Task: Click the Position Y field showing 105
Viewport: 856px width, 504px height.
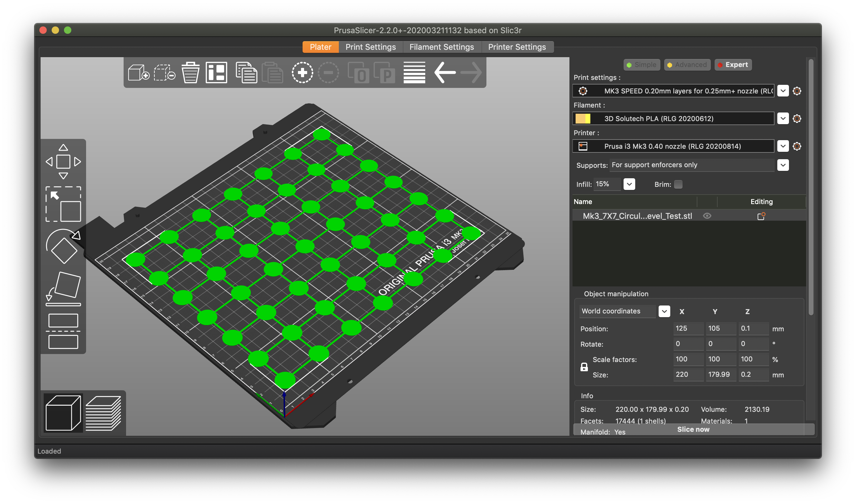Action: (721, 329)
